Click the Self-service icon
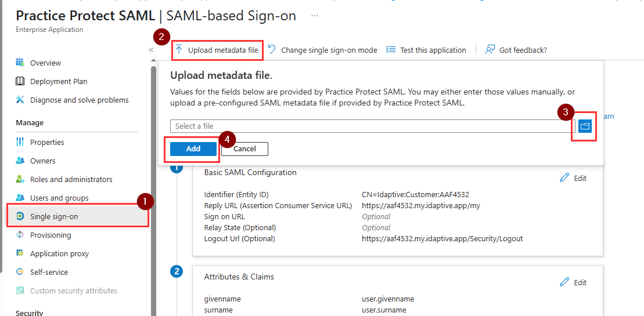644x316 pixels. 20,272
